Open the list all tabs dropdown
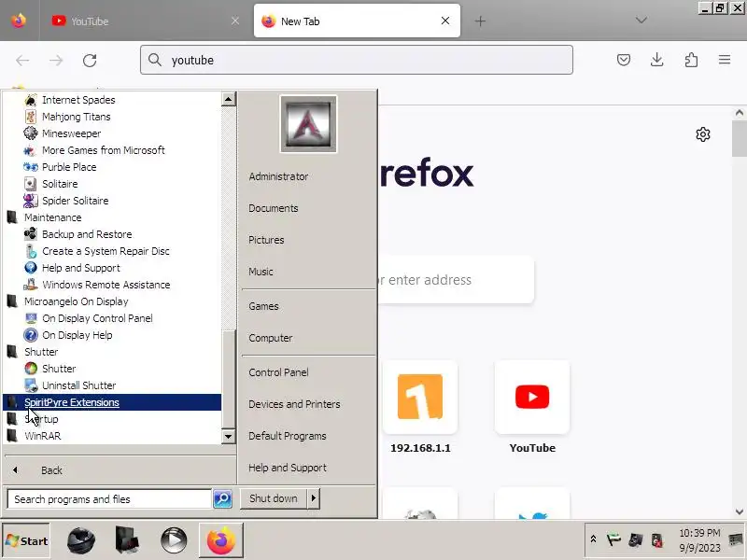 tap(641, 21)
